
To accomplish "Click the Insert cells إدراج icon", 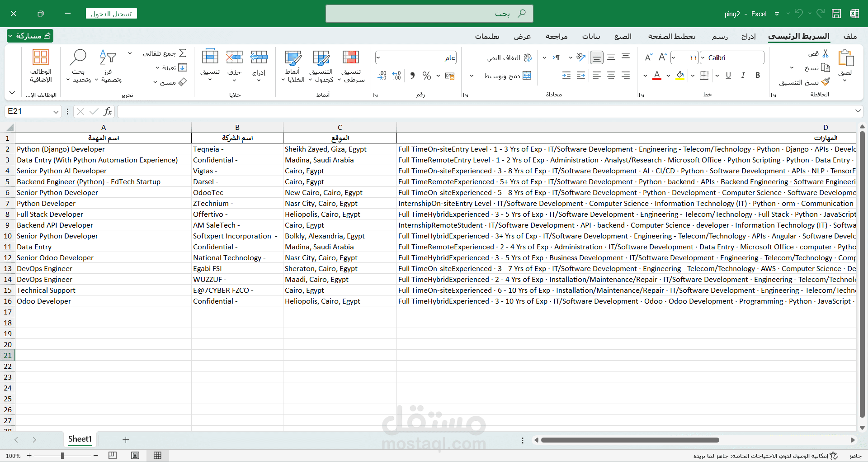I will pyautogui.click(x=259, y=57).
